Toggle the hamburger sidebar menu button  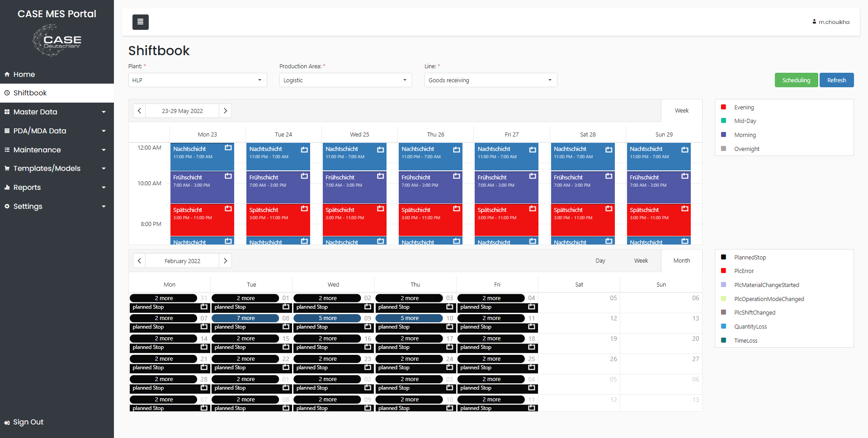(x=140, y=22)
